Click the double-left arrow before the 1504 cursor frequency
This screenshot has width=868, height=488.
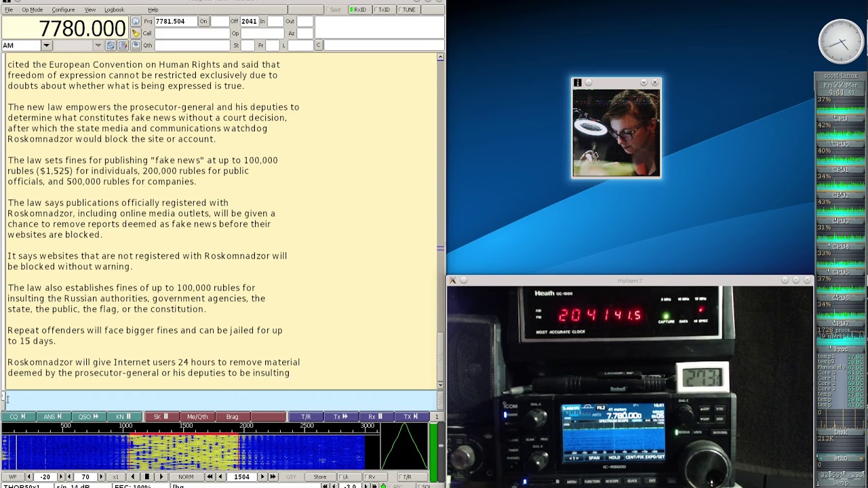[x=210, y=477]
